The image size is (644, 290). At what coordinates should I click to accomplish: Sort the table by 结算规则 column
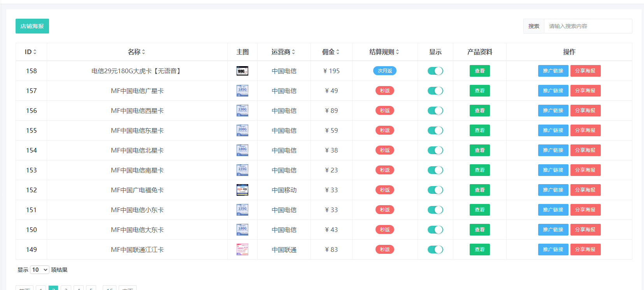point(384,52)
